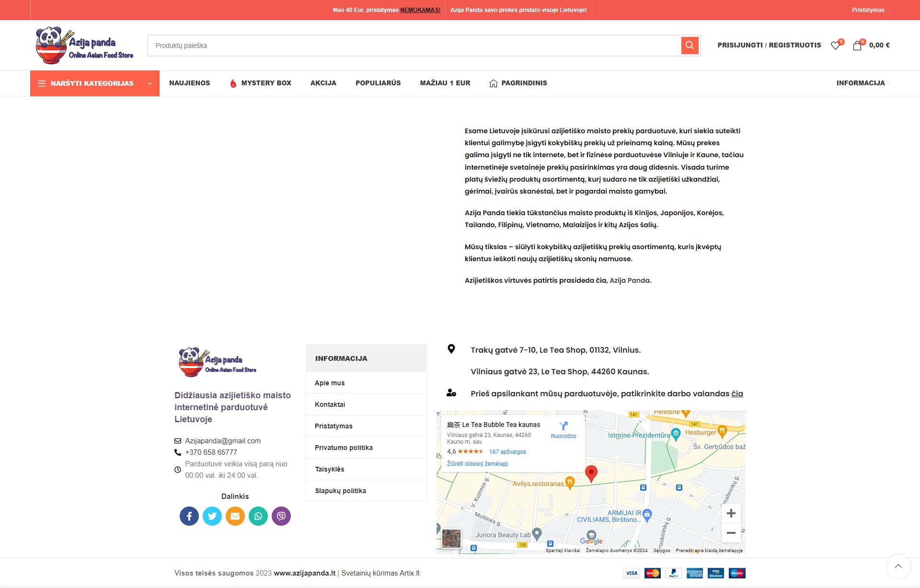
Task: Open the Naujienos menu item
Action: click(190, 83)
